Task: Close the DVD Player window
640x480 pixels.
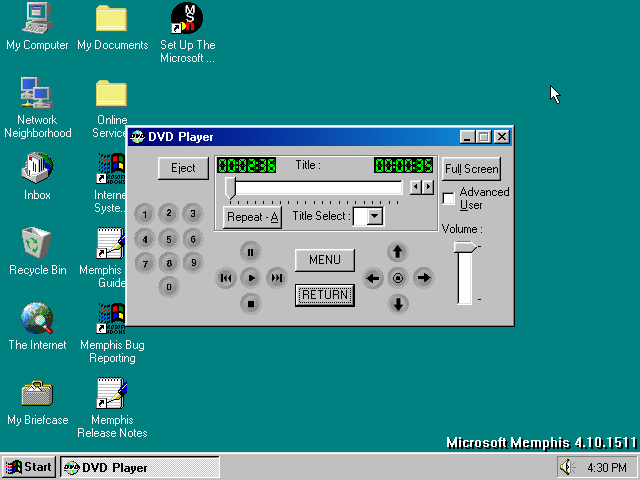Action: [502, 137]
